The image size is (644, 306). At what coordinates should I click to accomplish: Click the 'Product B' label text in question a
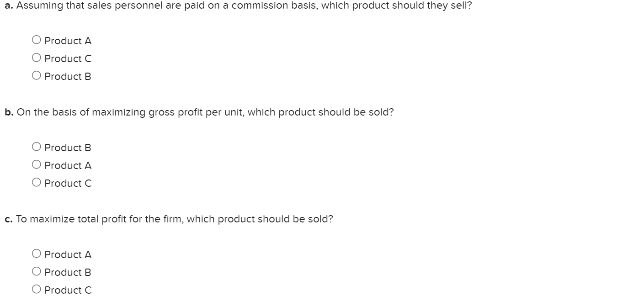[x=68, y=76]
